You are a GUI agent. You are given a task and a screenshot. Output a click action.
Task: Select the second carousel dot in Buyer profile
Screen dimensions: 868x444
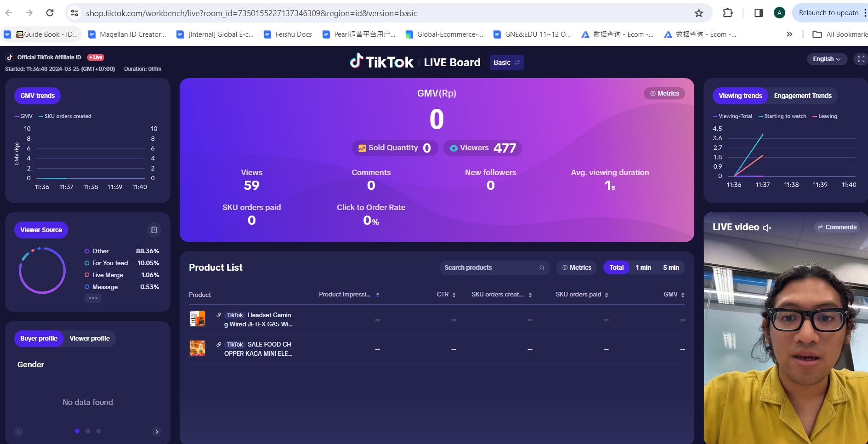click(x=88, y=431)
